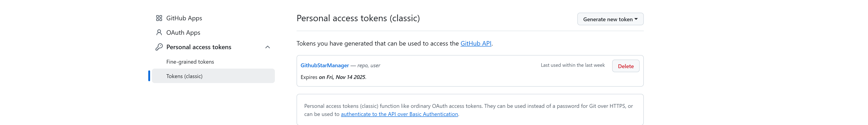The width and height of the screenshot is (868, 125).
Task: Click the key icon beside Personal access tokens
Action: (159, 47)
